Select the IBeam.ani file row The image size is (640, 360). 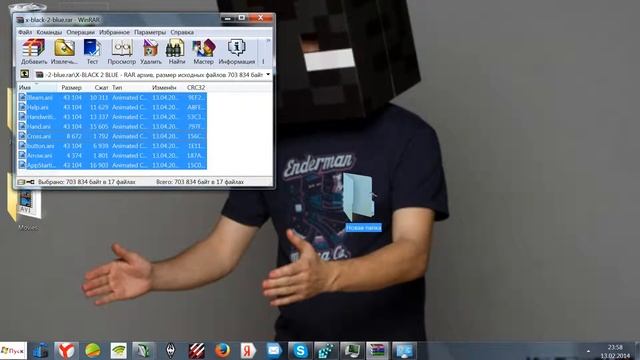click(112, 98)
